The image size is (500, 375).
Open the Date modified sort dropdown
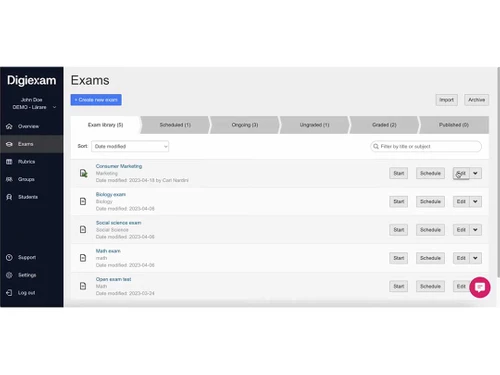pos(130,146)
